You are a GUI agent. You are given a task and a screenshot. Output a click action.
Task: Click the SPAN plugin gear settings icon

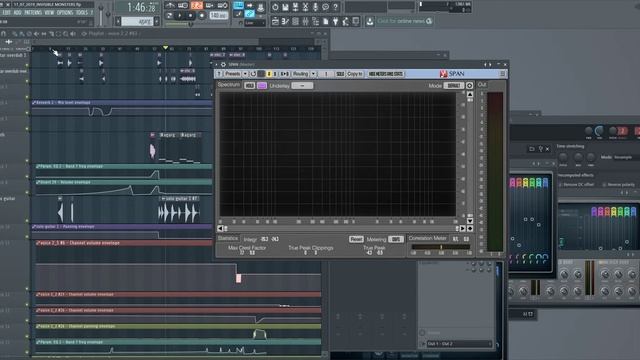pyautogui.click(x=223, y=64)
